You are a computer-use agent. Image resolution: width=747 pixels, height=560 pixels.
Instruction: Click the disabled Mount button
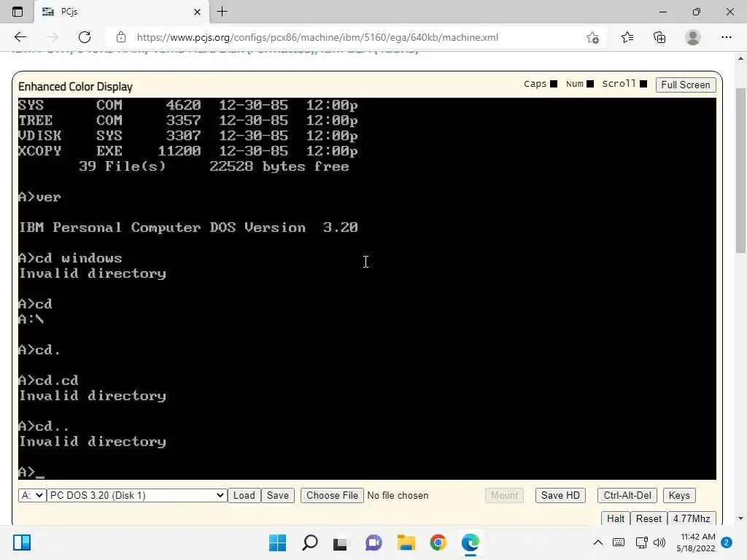pos(505,495)
